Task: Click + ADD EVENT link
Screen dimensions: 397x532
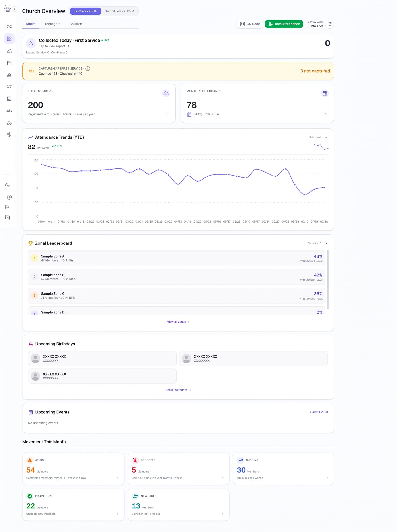Action: point(319,412)
